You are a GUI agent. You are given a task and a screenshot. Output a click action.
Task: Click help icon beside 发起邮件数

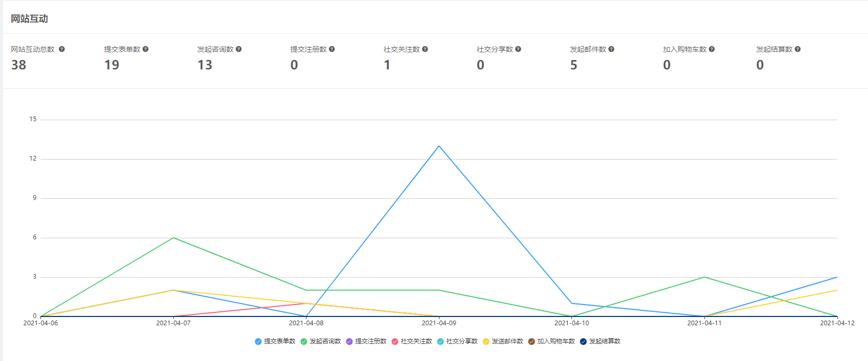click(x=611, y=49)
